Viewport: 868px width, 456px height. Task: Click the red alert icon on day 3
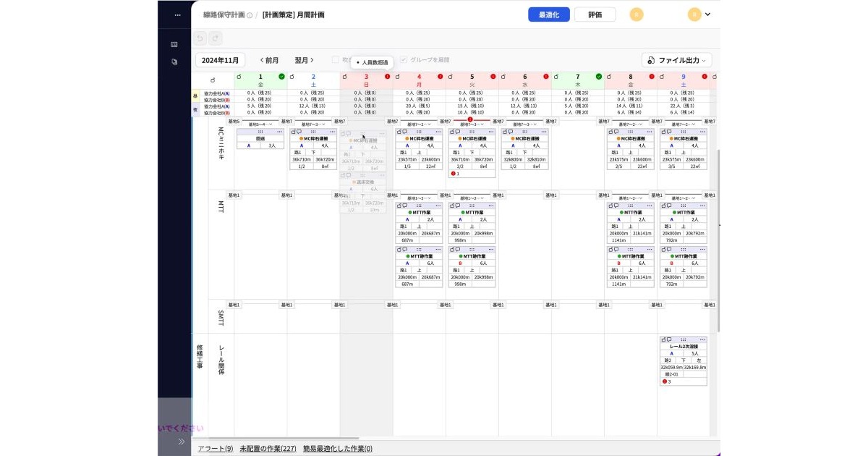[x=388, y=76]
